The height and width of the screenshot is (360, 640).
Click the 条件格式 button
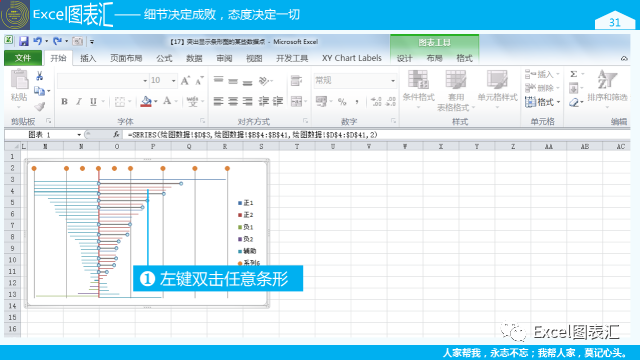coord(418,89)
